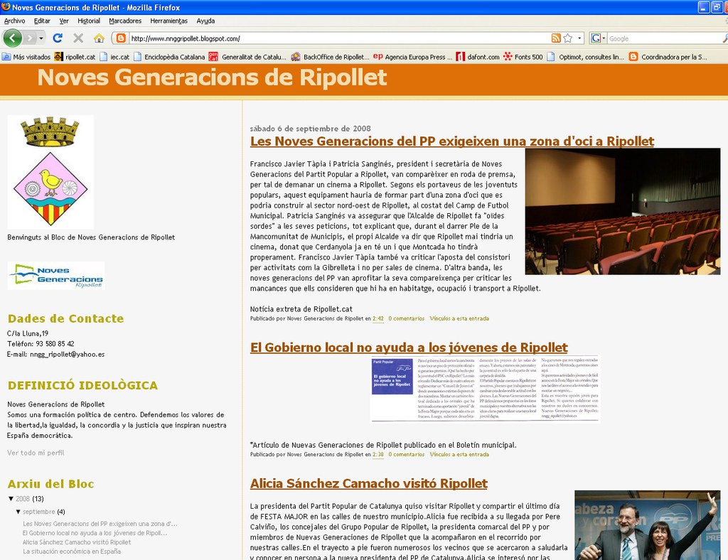Open the Herramientas menu
Image resolution: width=728 pixels, height=560 pixels.
pos(168,21)
